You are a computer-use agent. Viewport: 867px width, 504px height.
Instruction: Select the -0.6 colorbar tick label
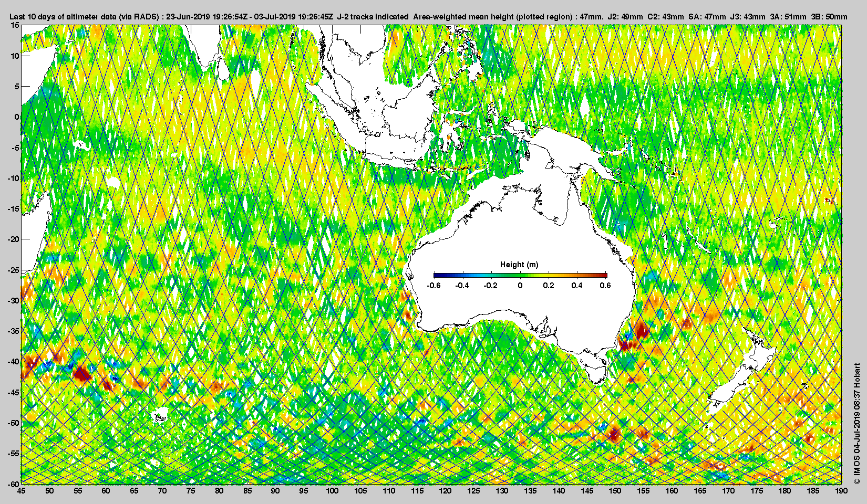(434, 286)
